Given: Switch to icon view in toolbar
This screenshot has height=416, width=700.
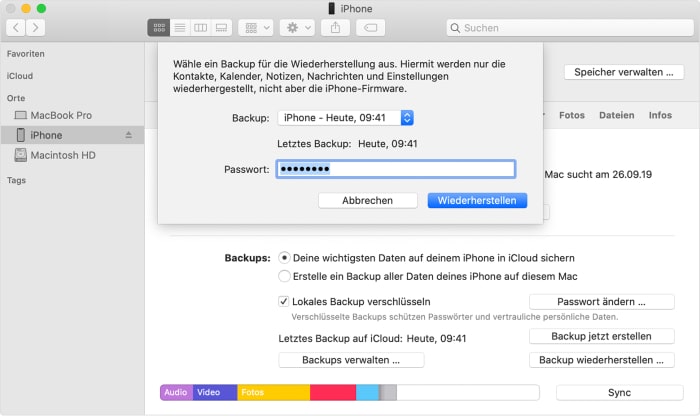Looking at the screenshot, I should click(x=158, y=28).
